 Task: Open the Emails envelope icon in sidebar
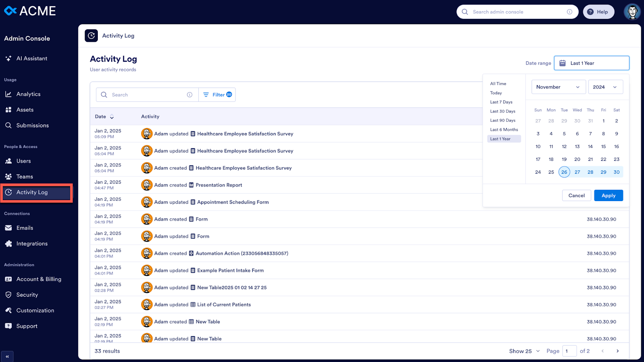8,228
